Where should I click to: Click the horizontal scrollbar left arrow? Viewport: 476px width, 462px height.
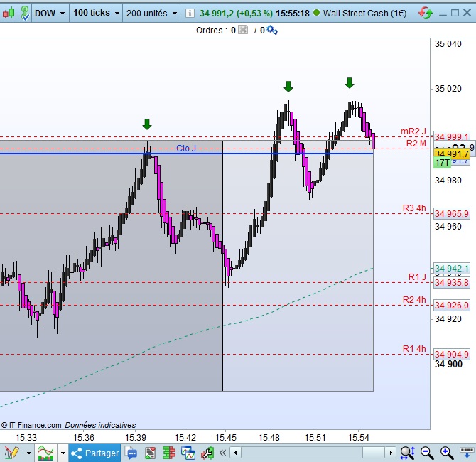(236, 453)
